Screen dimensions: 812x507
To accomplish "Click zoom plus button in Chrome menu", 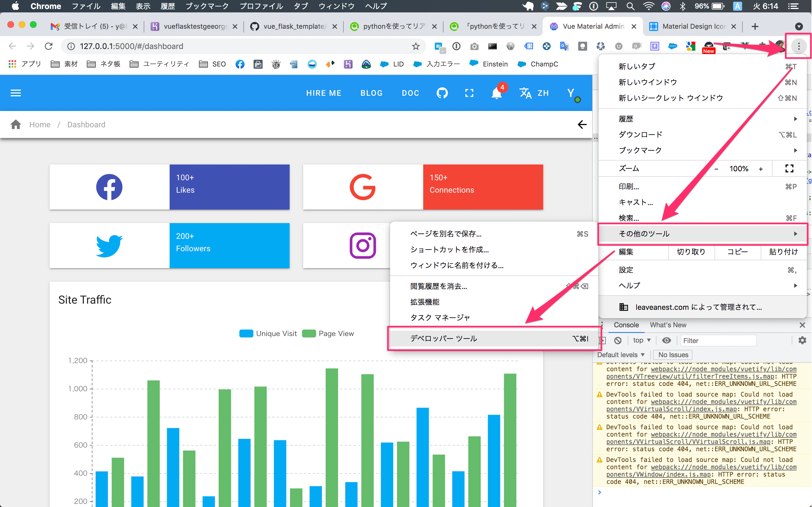I will point(761,169).
